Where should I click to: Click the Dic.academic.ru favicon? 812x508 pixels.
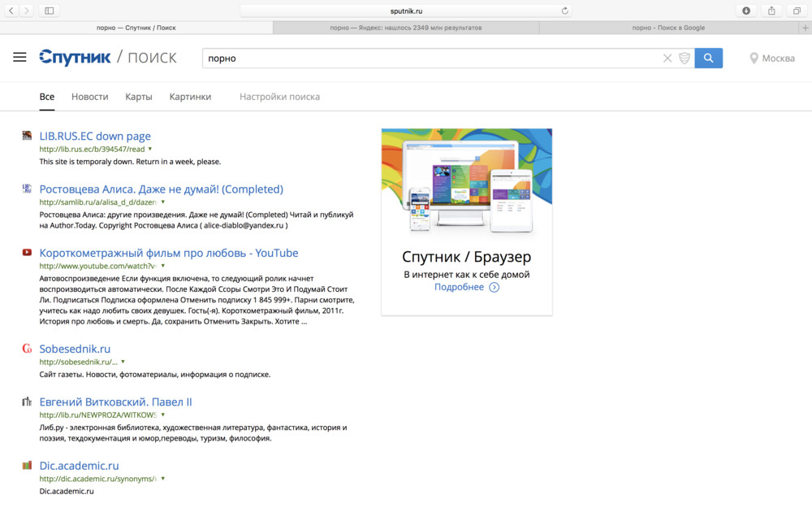point(27,466)
